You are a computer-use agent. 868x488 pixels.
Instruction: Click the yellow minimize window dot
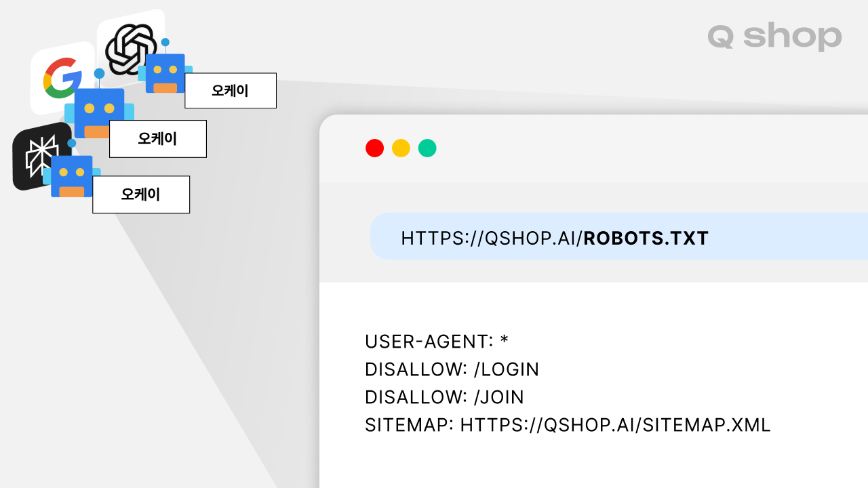tap(401, 148)
